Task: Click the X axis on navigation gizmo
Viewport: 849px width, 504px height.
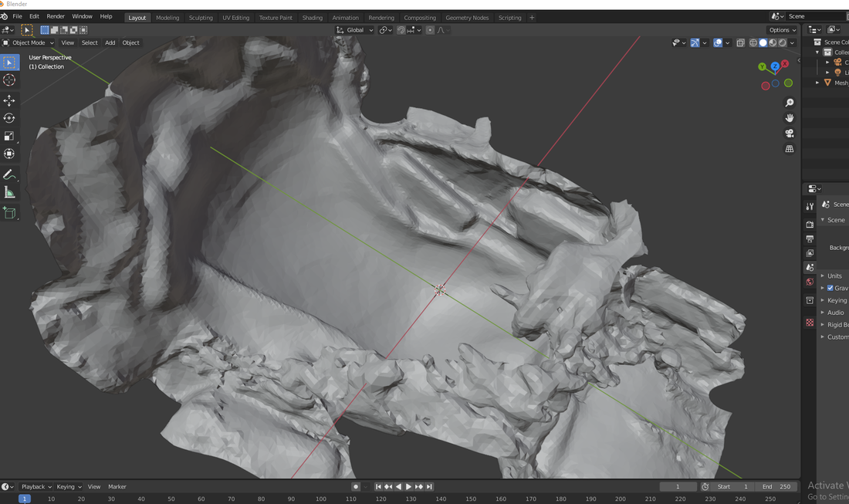Action: click(785, 63)
